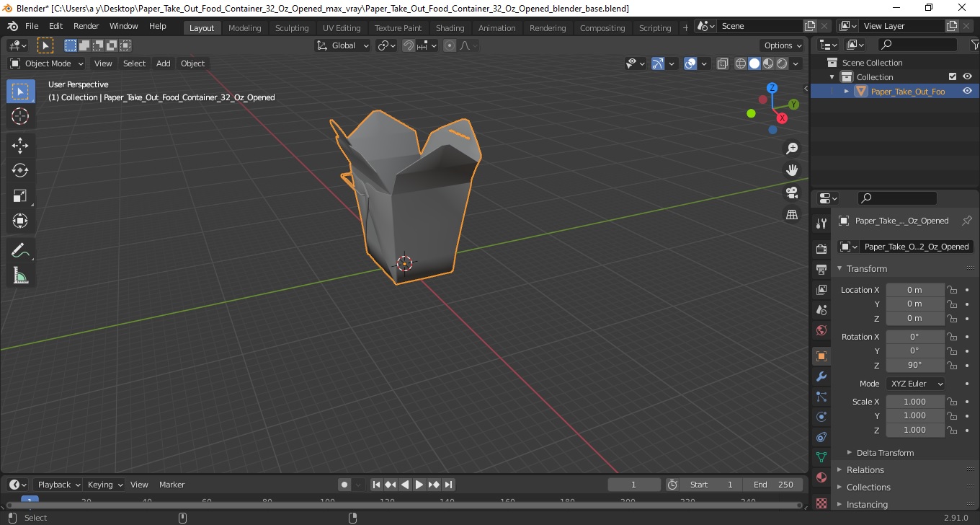Hide Collection using its eye icon
Viewport: 980px width, 525px height.
point(967,76)
